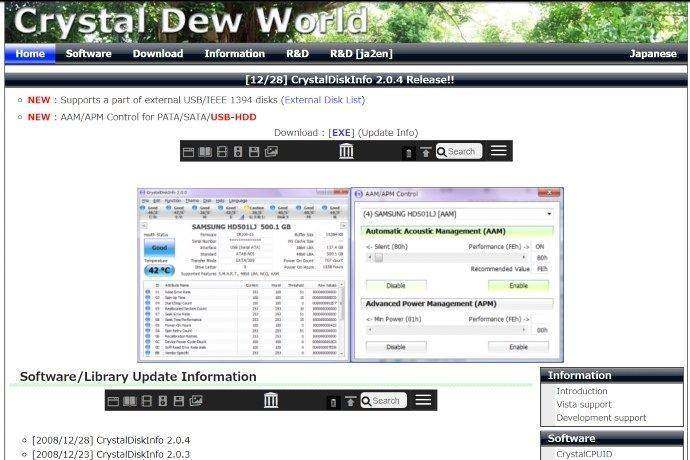Click Enable under Automatic Acoustic Management
Viewport: 690px width, 460px height.
pos(518,286)
